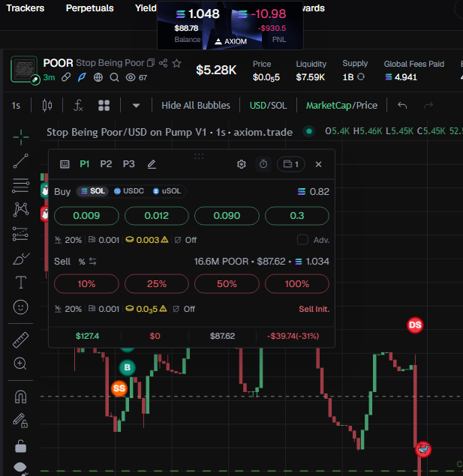Open the emoji icons tool
Screen dimensions: 463x476
click(x=21, y=307)
